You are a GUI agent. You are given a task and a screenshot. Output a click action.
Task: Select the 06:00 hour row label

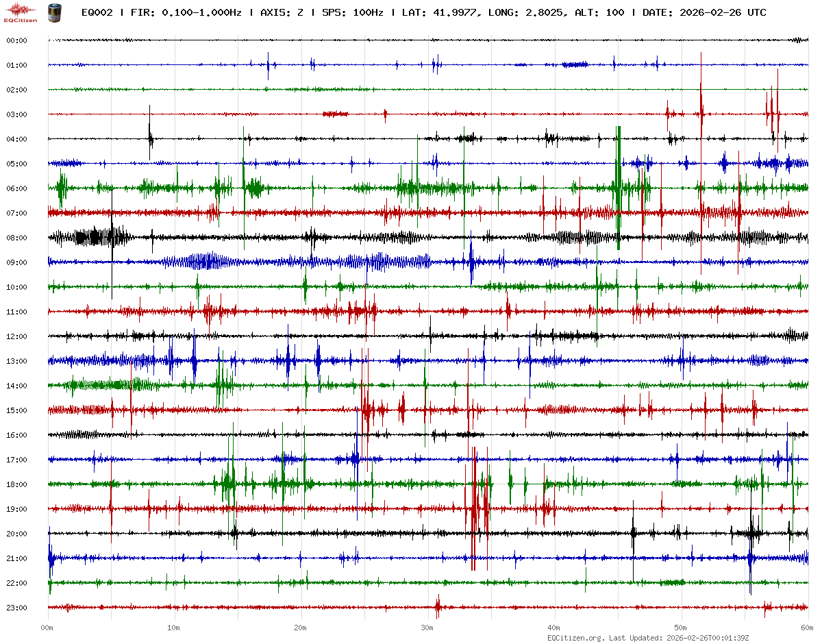tap(16, 189)
